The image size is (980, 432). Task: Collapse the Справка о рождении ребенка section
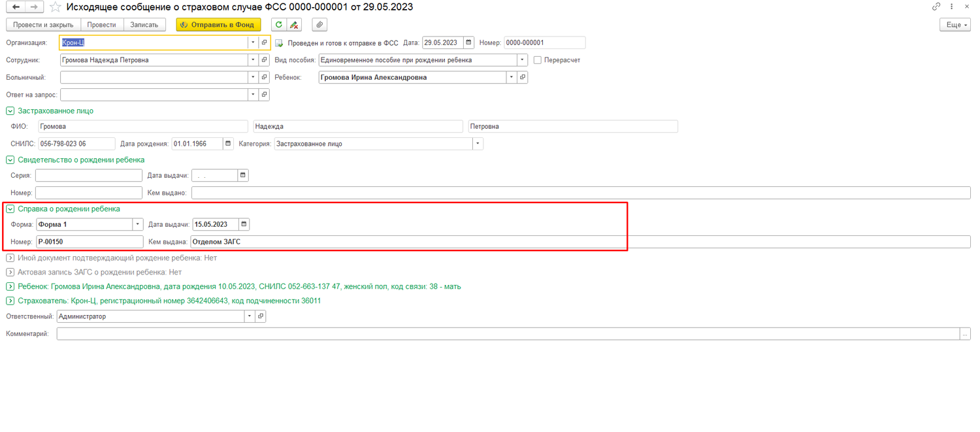10,209
